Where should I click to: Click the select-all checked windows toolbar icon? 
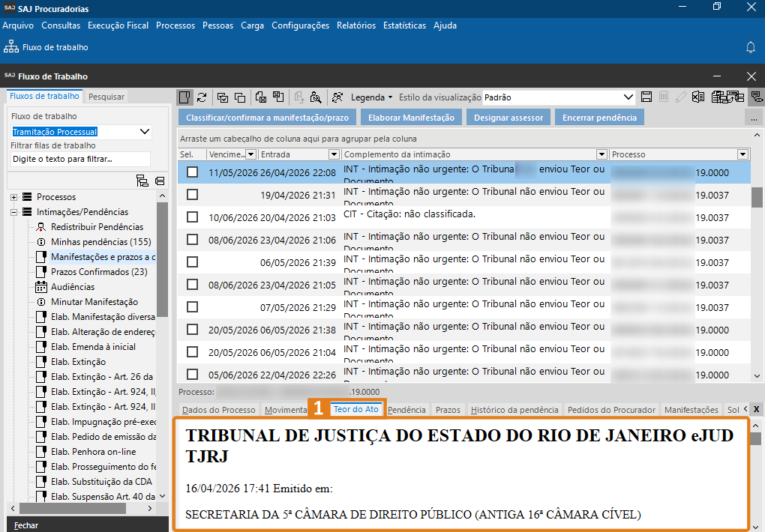coord(223,97)
